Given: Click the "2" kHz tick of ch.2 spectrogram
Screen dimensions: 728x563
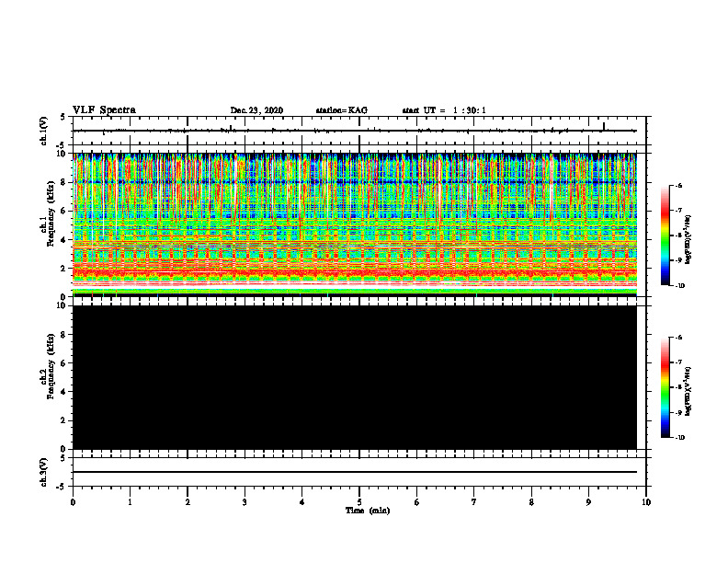Looking at the screenshot, I should [x=64, y=420].
